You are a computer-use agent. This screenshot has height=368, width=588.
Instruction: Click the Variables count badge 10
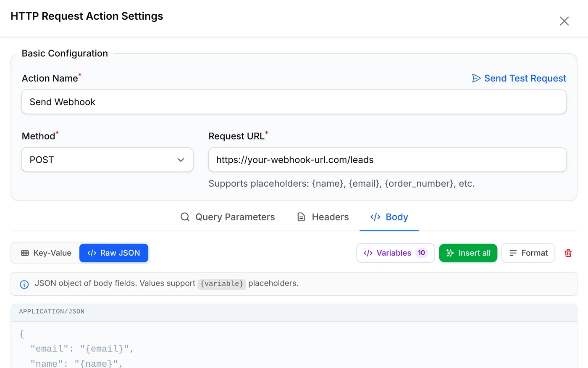421,253
